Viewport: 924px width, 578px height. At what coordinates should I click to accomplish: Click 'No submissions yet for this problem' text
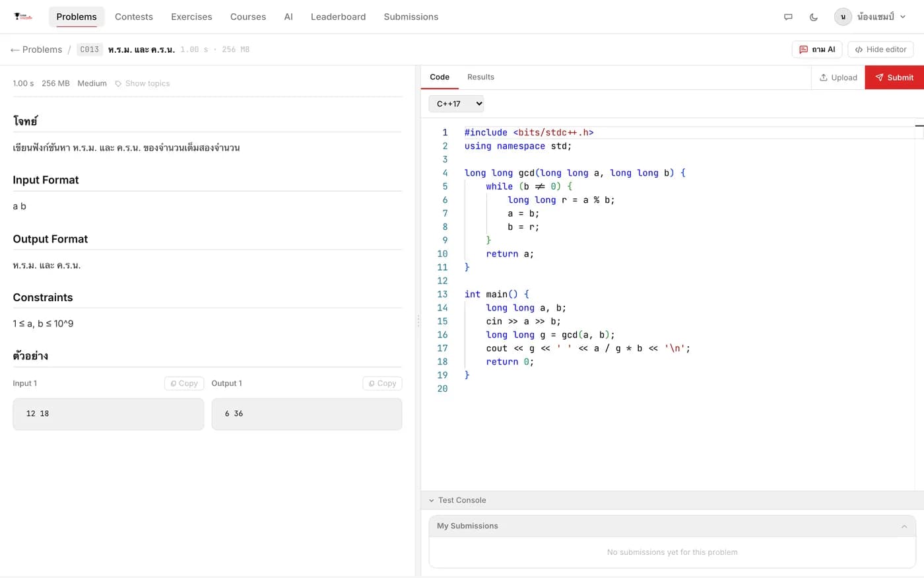coord(673,552)
